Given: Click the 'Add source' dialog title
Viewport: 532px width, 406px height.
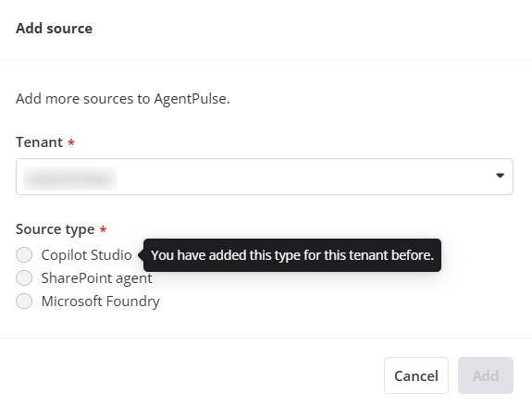Looking at the screenshot, I should coord(55,29).
